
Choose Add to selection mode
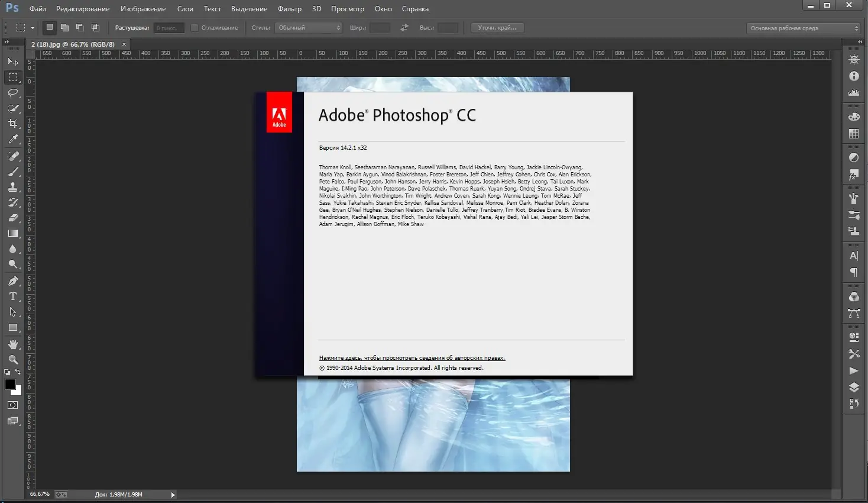click(x=64, y=27)
